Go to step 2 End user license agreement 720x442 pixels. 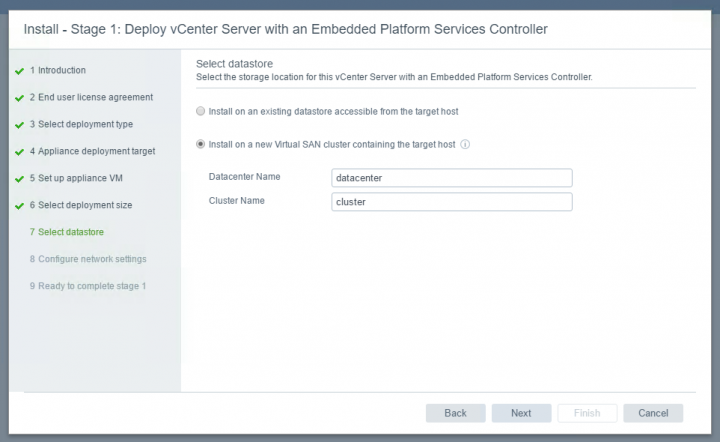(91, 97)
